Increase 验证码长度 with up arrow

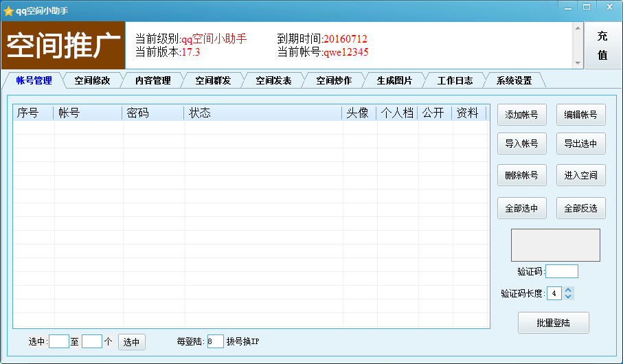568,290
